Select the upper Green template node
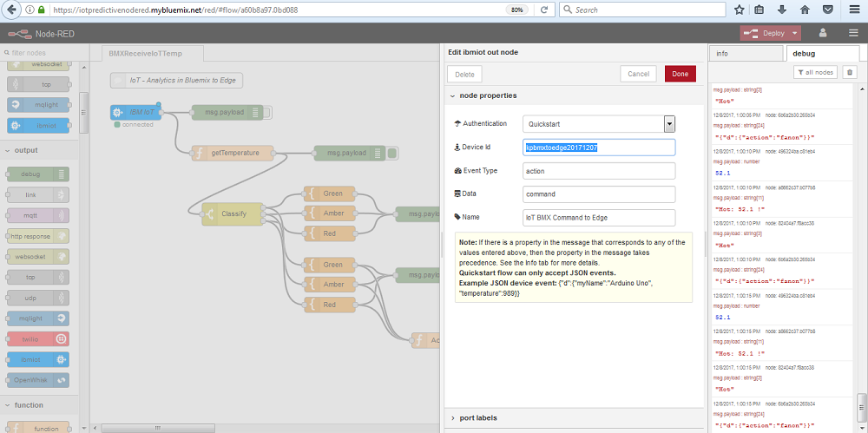Viewport: 868px width, 433px height. (330, 194)
